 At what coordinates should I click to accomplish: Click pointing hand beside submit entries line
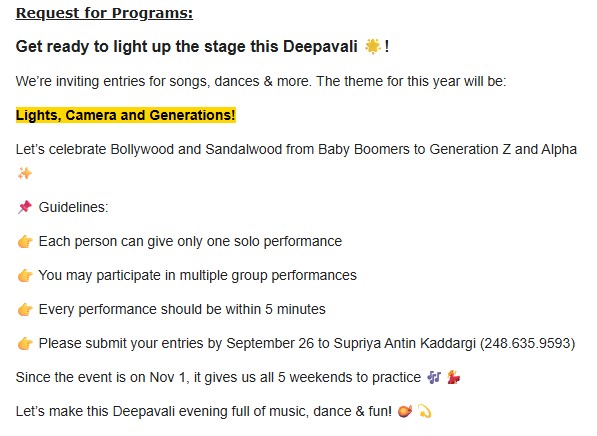click(25, 343)
